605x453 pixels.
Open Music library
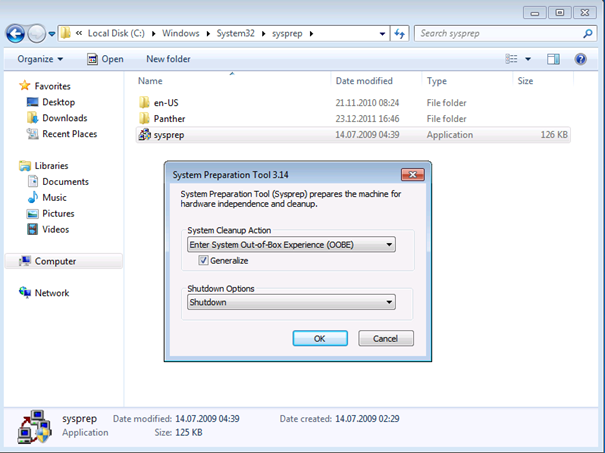[x=54, y=198]
